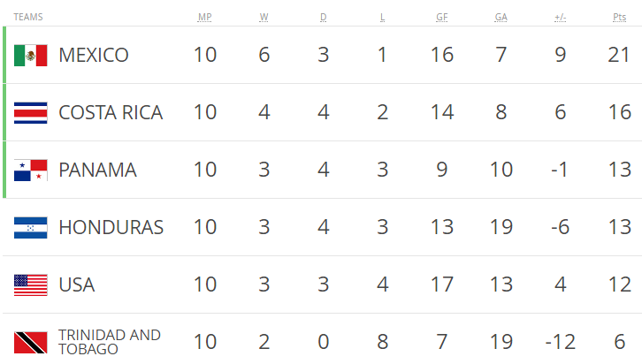This screenshot has width=642, height=364.
Task: Click the +/- goal difference header
Action: (560, 17)
